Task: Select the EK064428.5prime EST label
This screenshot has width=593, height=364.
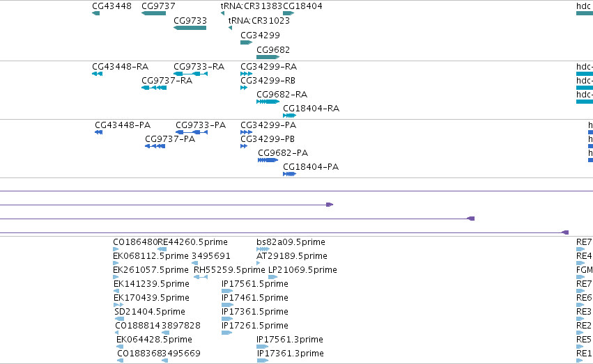Action: (x=154, y=340)
